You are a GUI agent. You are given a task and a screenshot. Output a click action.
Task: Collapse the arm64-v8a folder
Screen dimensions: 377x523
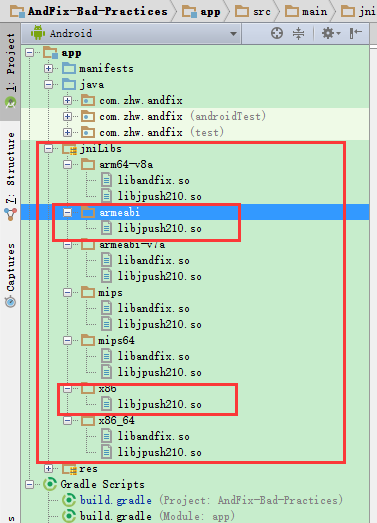[x=67, y=164]
